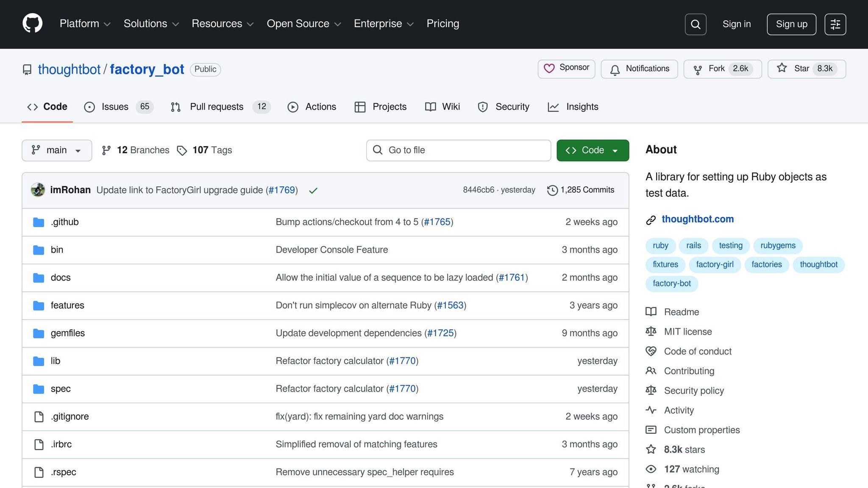Open the green Code dropdown

point(593,150)
